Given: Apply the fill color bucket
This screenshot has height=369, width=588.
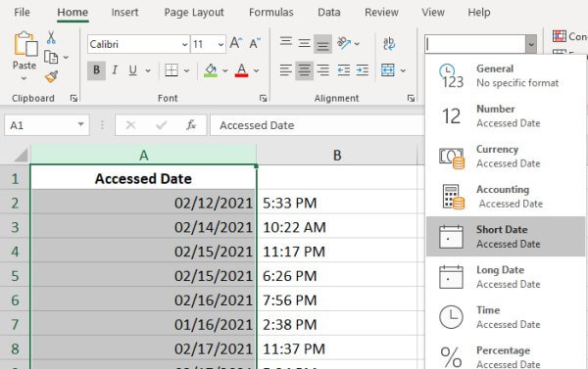Looking at the screenshot, I should coord(211,70).
